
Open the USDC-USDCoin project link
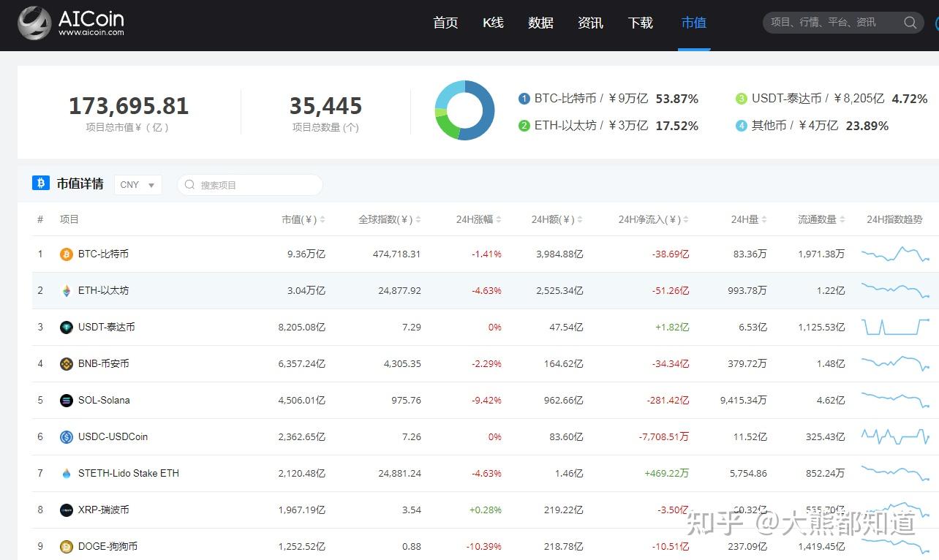pos(113,437)
